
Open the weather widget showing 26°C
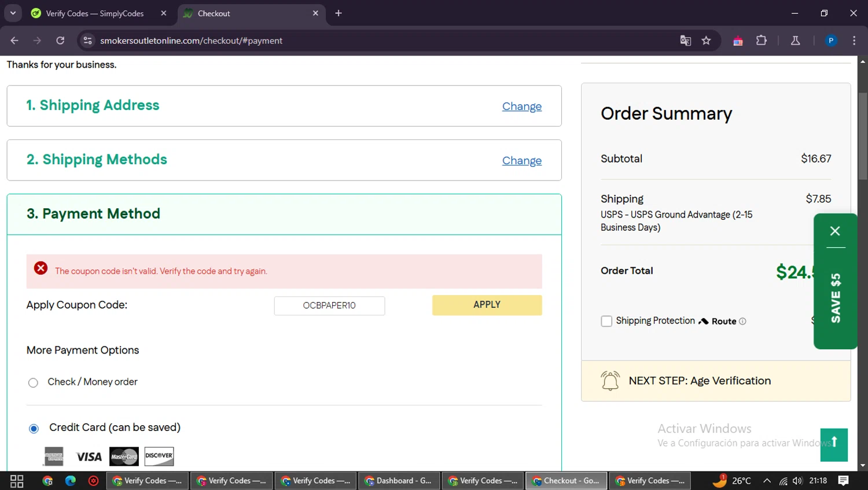coord(732,480)
